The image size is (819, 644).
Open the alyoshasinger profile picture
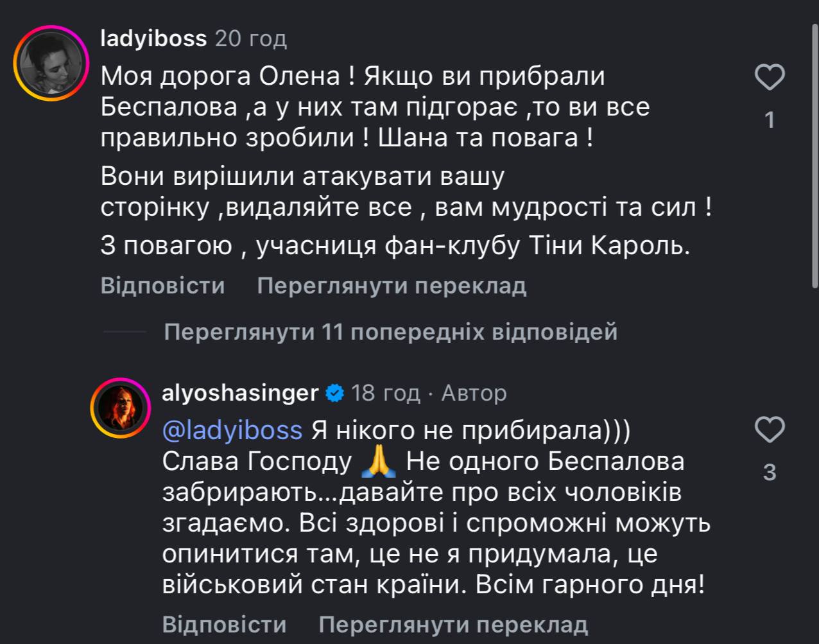coord(120,408)
